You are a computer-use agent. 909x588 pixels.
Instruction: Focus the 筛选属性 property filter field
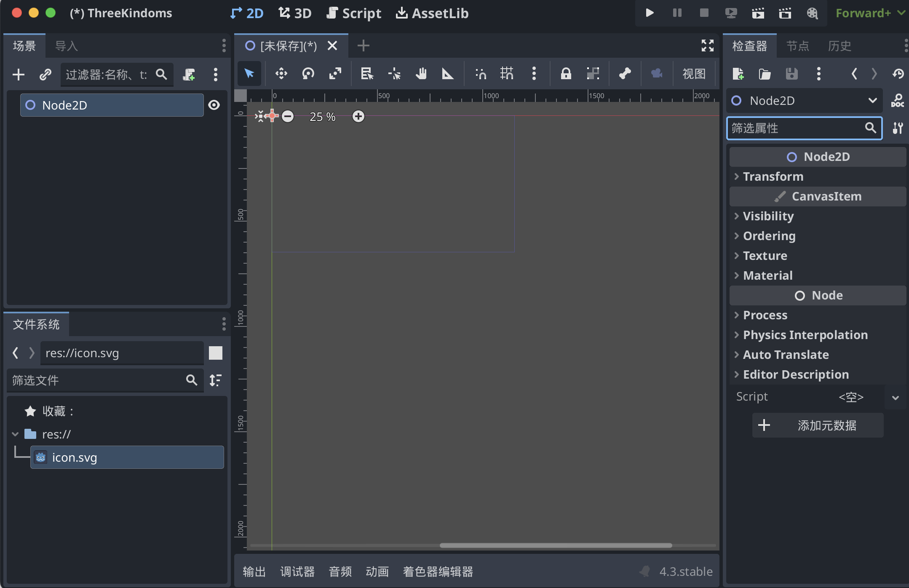point(804,128)
